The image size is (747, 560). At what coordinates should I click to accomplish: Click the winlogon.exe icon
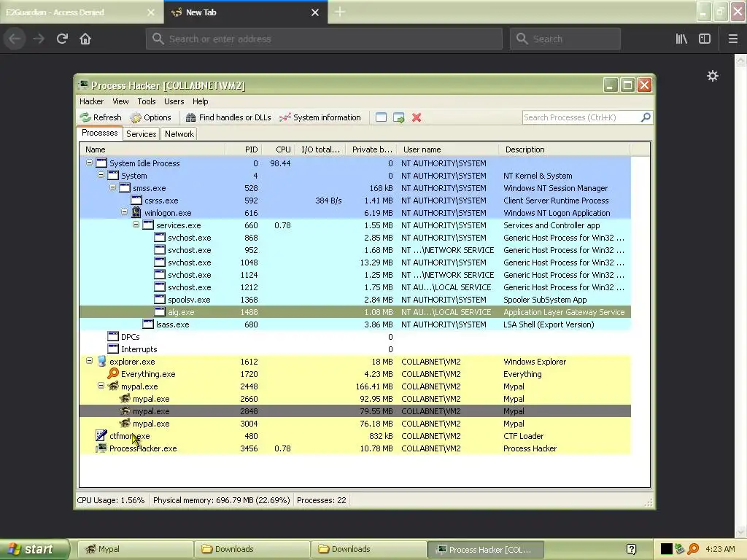tap(136, 212)
